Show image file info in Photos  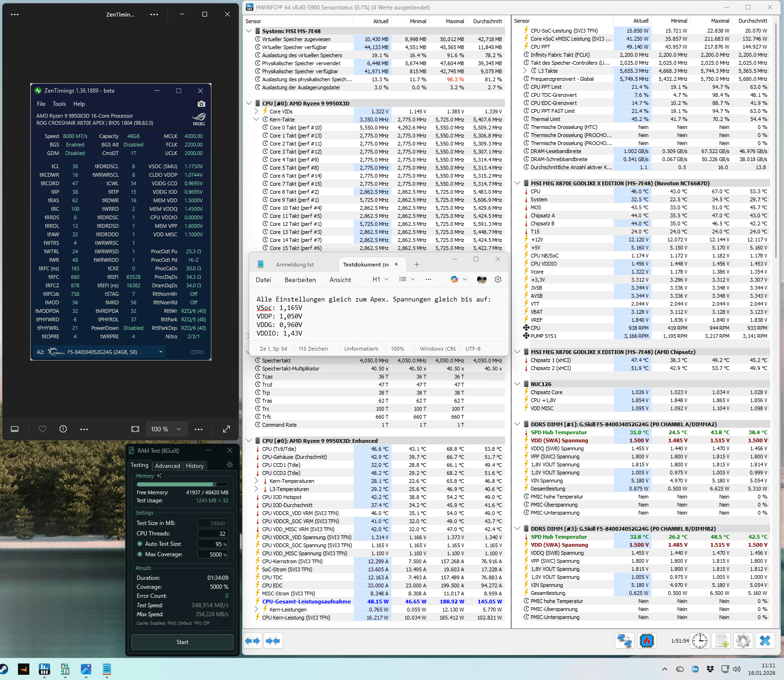pyautogui.click(x=63, y=429)
